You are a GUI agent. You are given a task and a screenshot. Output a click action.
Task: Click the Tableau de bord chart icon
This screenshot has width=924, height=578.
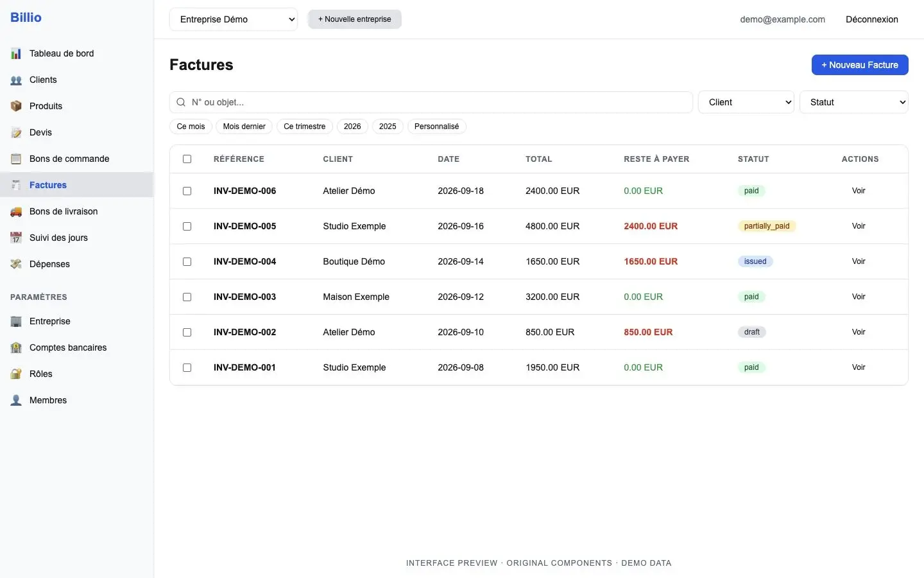tap(16, 54)
